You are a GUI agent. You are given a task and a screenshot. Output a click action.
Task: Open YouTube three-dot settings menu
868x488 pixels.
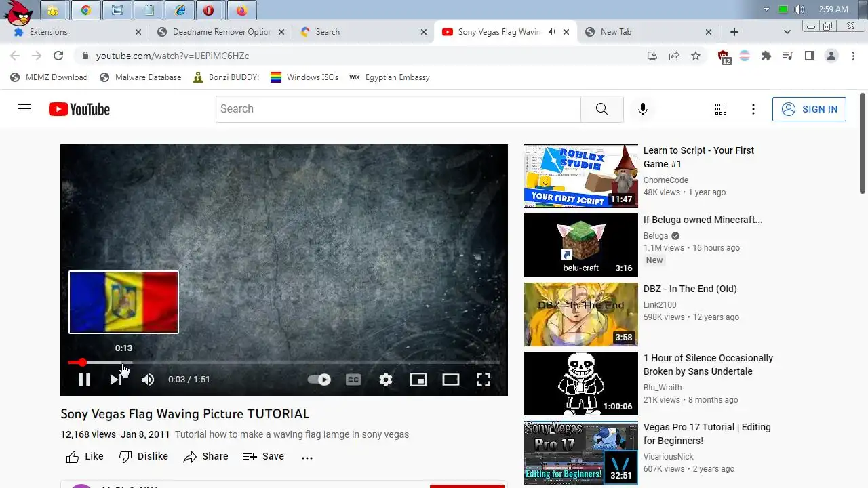click(x=753, y=109)
